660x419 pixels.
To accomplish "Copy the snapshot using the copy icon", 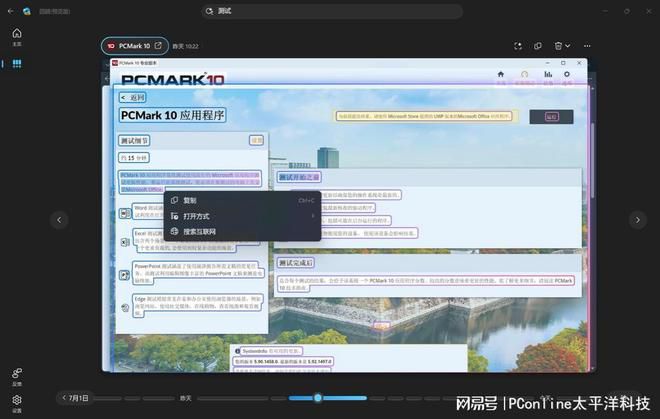I will [538, 46].
